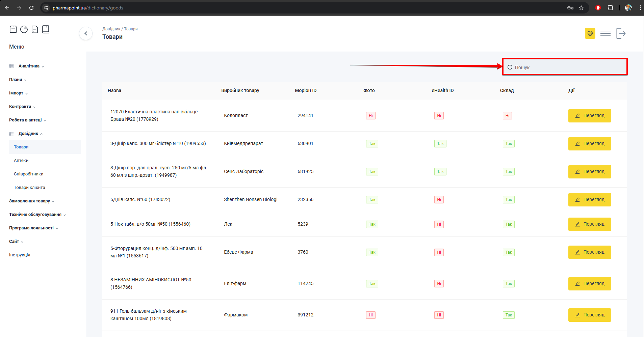Click the logout arrow icon
The height and width of the screenshot is (337, 644).
pos(621,33)
